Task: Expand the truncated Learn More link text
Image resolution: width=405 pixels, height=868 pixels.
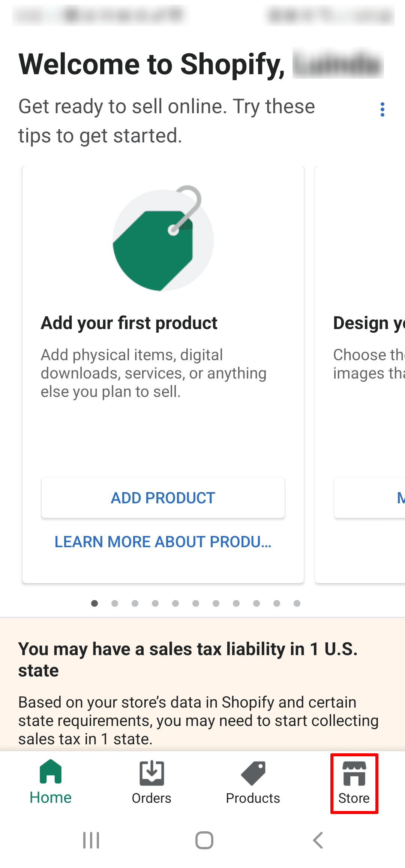Action: pyautogui.click(x=163, y=542)
